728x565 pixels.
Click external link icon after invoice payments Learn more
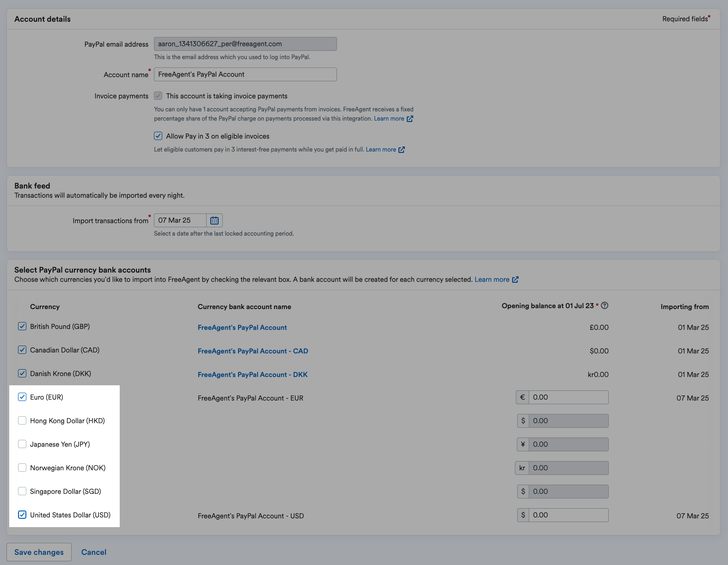[x=410, y=119]
